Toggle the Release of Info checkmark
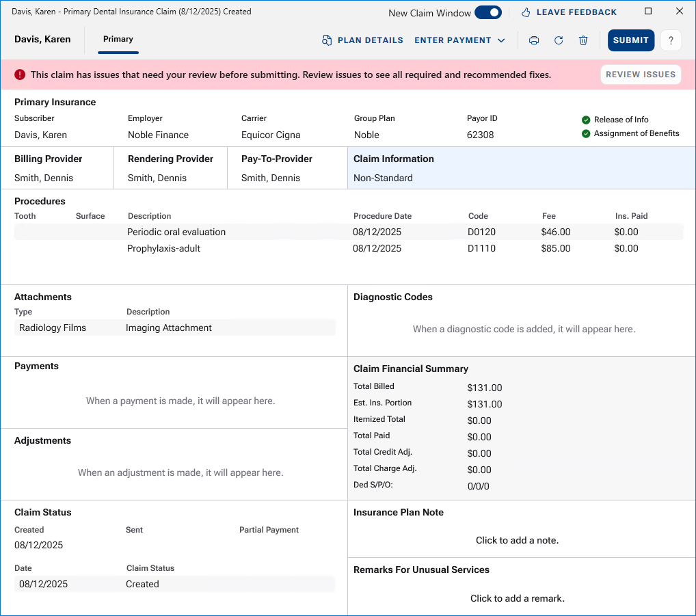This screenshot has height=616, width=696. (x=586, y=120)
